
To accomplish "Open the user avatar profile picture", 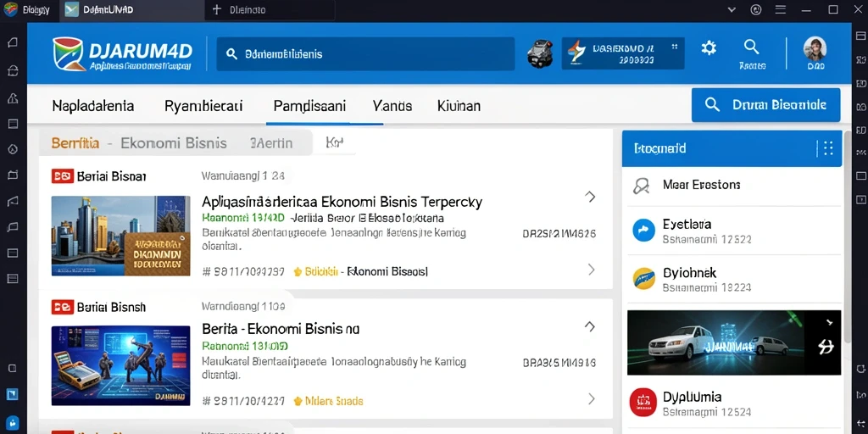I will pyautogui.click(x=815, y=48).
